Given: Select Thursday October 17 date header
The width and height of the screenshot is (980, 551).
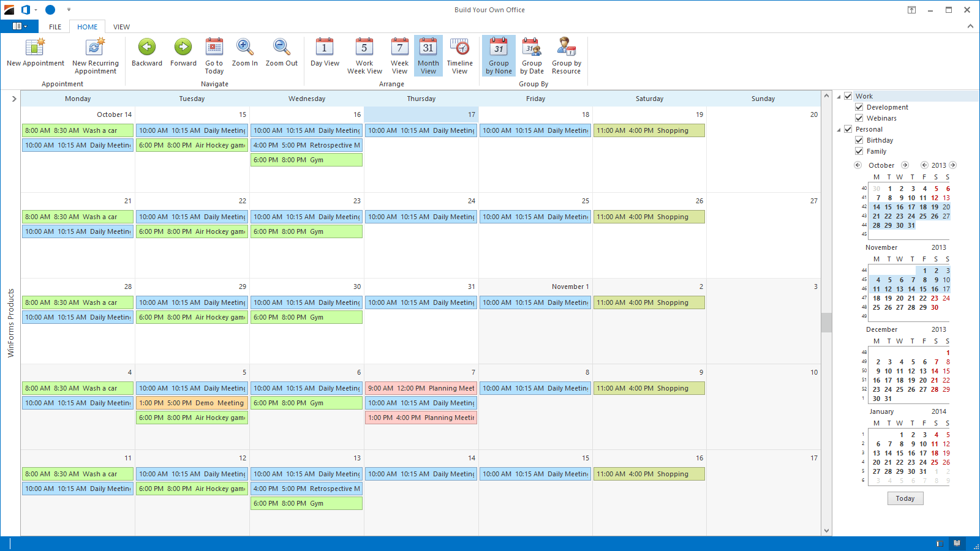Looking at the screenshot, I should 421,114.
